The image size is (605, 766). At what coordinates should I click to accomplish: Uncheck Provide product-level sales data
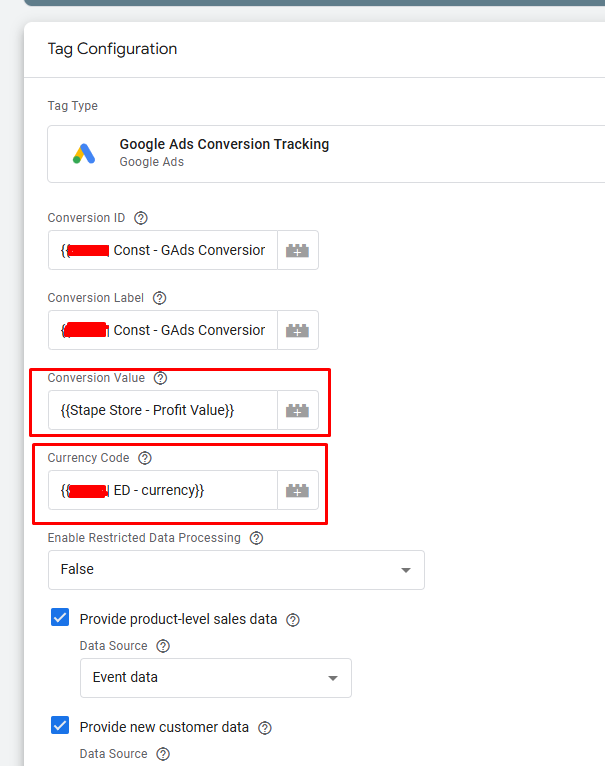pyautogui.click(x=60, y=617)
